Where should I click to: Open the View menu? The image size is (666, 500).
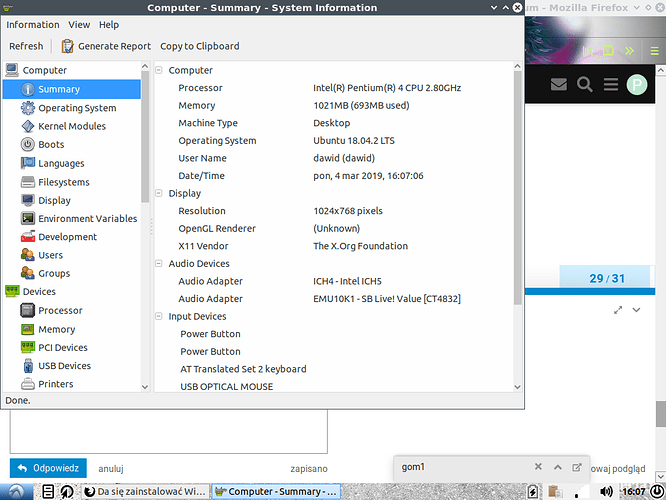[x=79, y=25]
